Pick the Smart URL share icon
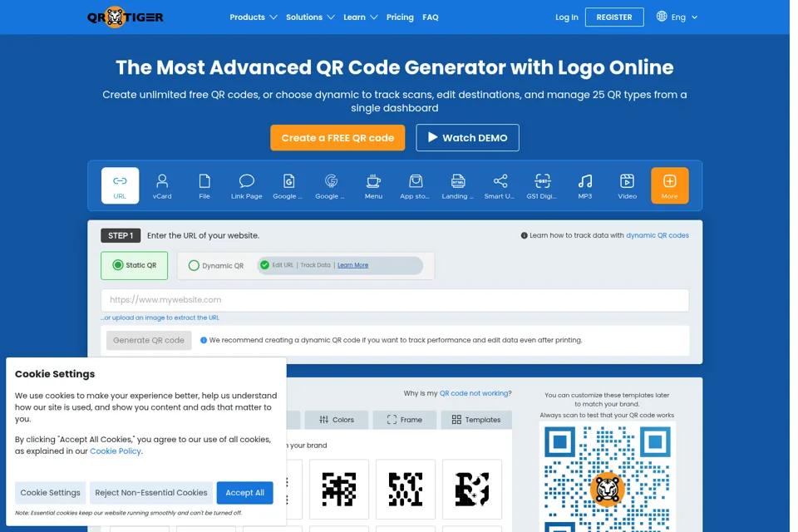The image size is (798, 532). [x=500, y=185]
